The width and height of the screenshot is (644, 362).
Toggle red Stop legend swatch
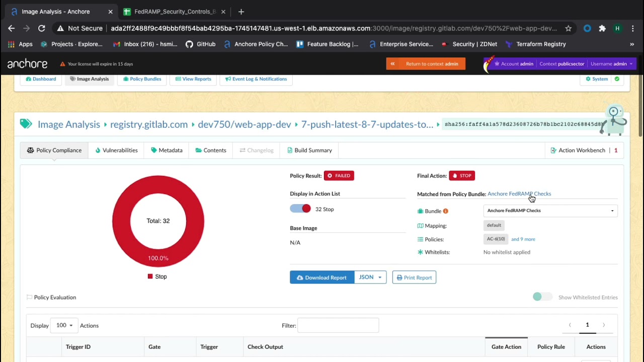click(x=150, y=277)
